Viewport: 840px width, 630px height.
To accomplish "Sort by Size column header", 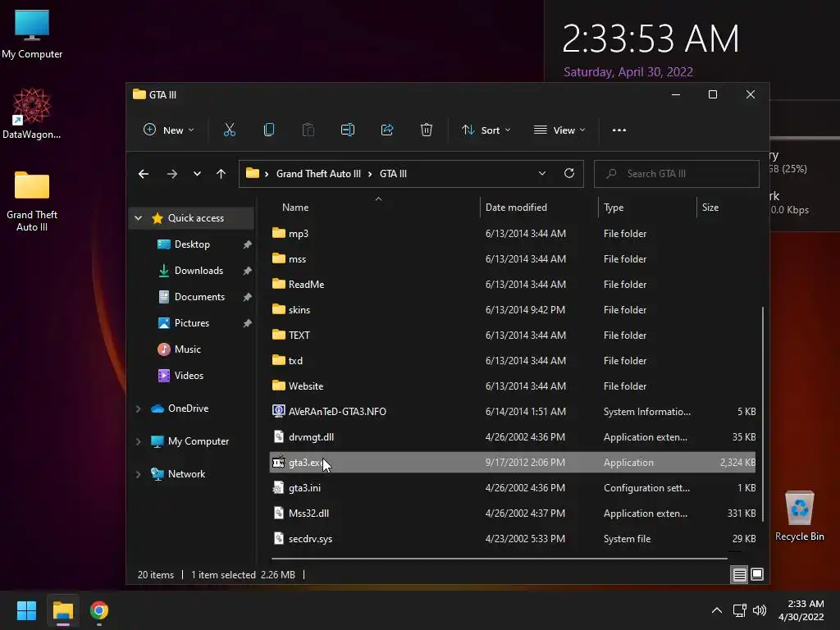I will (710, 208).
